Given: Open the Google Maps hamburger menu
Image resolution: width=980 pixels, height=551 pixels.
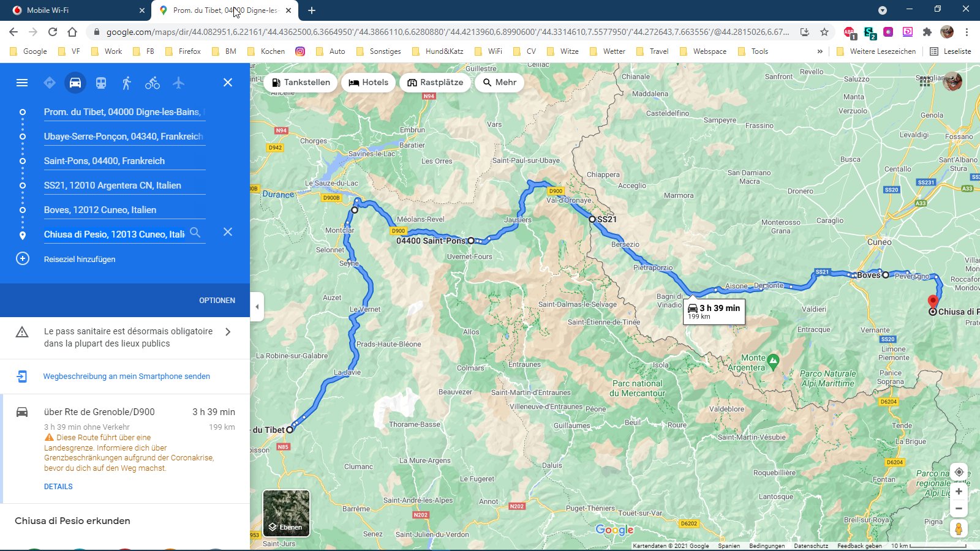Looking at the screenshot, I should click(22, 83).
